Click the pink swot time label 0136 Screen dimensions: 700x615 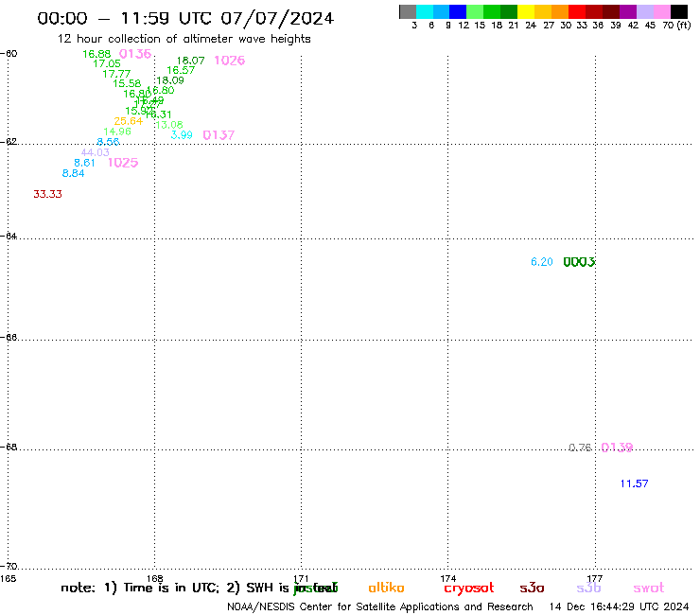tap(135, 54)
